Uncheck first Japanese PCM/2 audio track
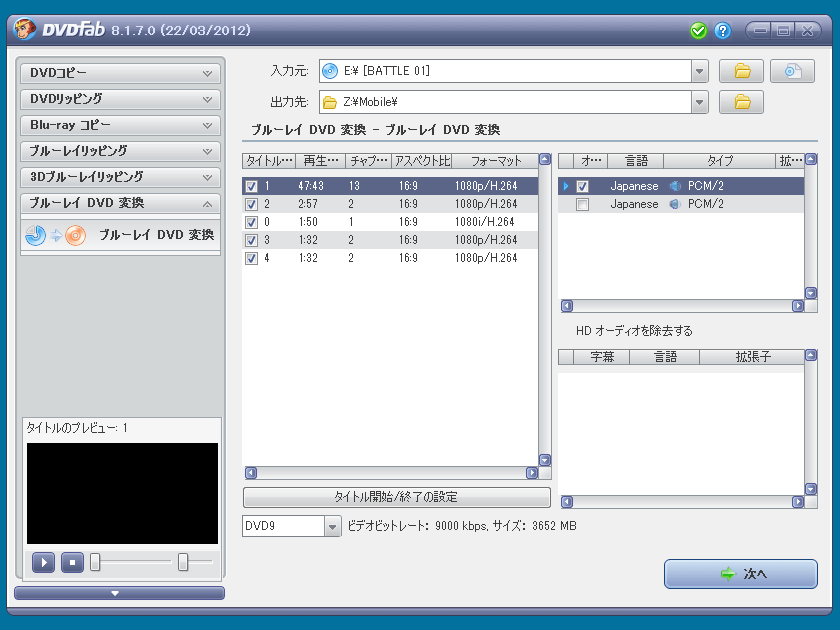Viewport: 840px width, 630px height. 582,186
